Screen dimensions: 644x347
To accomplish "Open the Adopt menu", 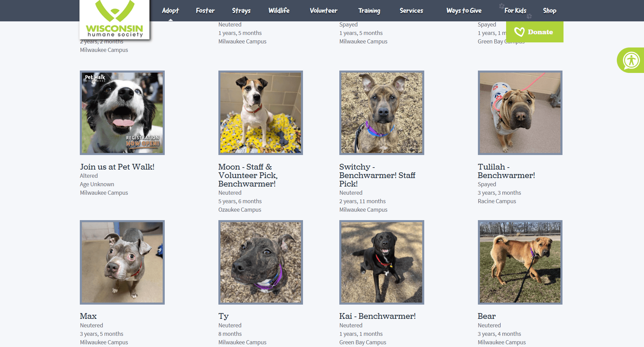I will click(170, 11).
